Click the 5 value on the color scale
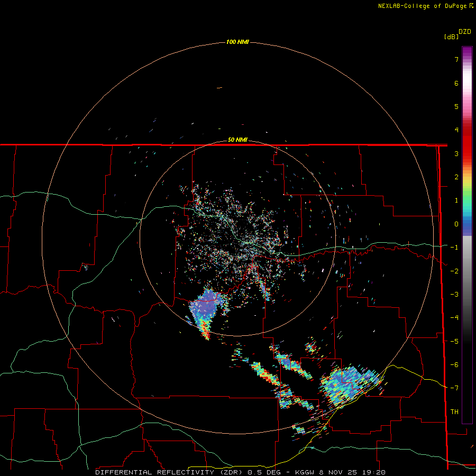The width and height of the screenshot is (476, 476). (x=456, y=106)
